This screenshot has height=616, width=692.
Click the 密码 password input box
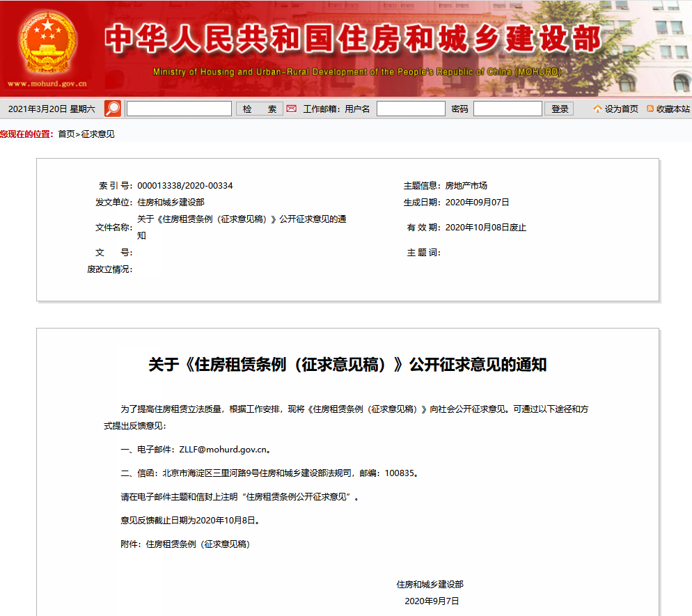tap(507, 109)
